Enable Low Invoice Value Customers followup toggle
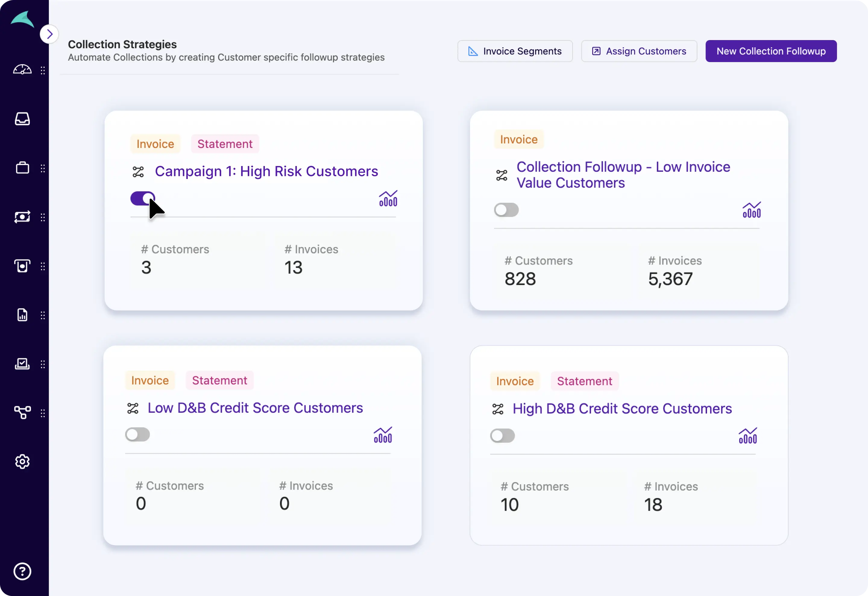The width and height of the screenshot is (868, 596). click(506, 210)
